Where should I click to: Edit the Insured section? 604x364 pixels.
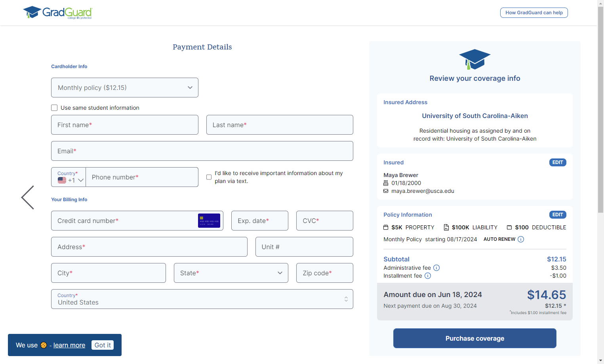558,162
